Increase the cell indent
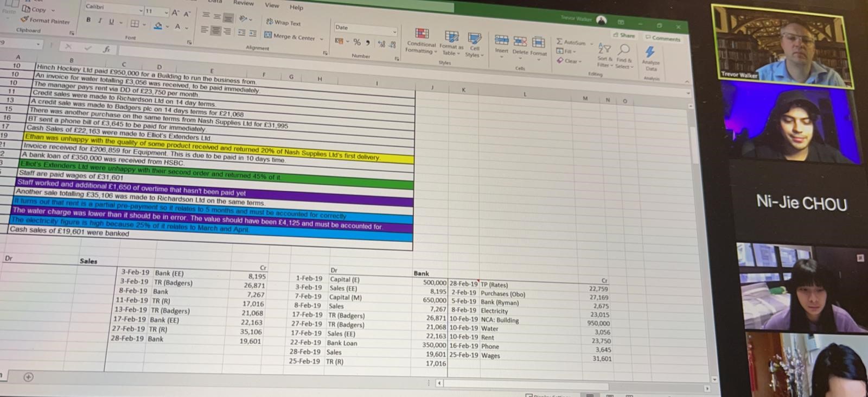 coord(253,34)
